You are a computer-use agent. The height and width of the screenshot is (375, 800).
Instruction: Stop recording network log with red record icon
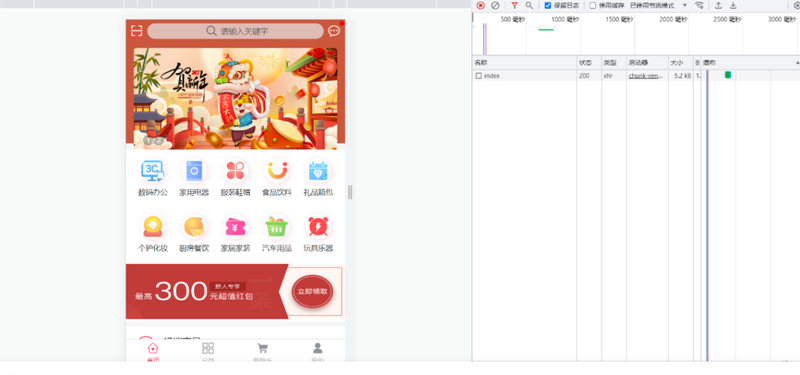coord(481,6)
